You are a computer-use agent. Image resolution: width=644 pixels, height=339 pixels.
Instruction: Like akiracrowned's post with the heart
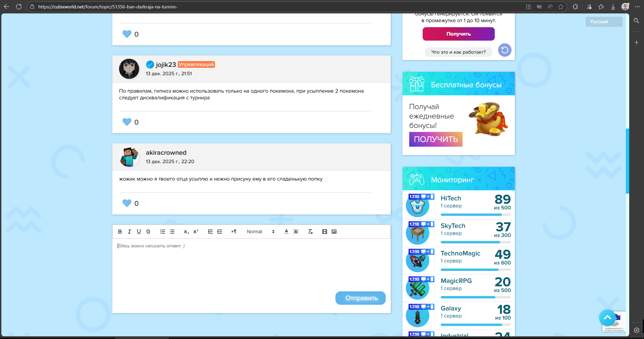point(127,203)
